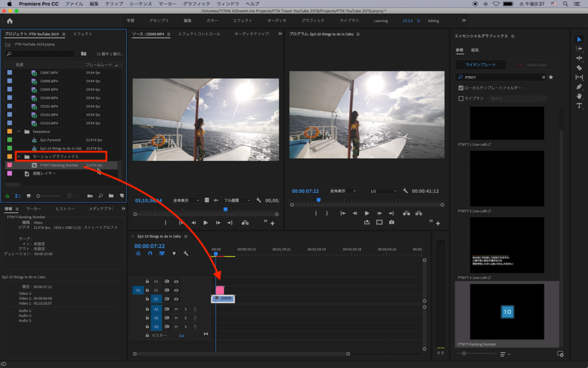
Task: Open timeline display settings wrench
Action: pyautogui.click(x=185, y=253)
